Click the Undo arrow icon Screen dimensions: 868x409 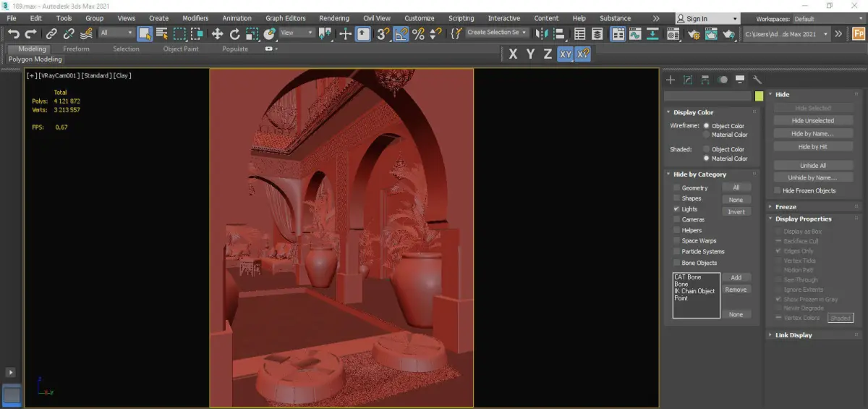(x=13, y=33)
